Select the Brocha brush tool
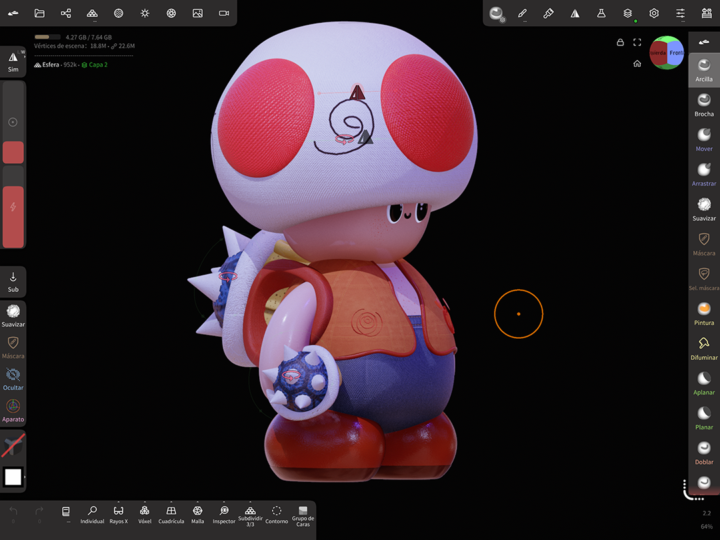 (x=704, y=105)
